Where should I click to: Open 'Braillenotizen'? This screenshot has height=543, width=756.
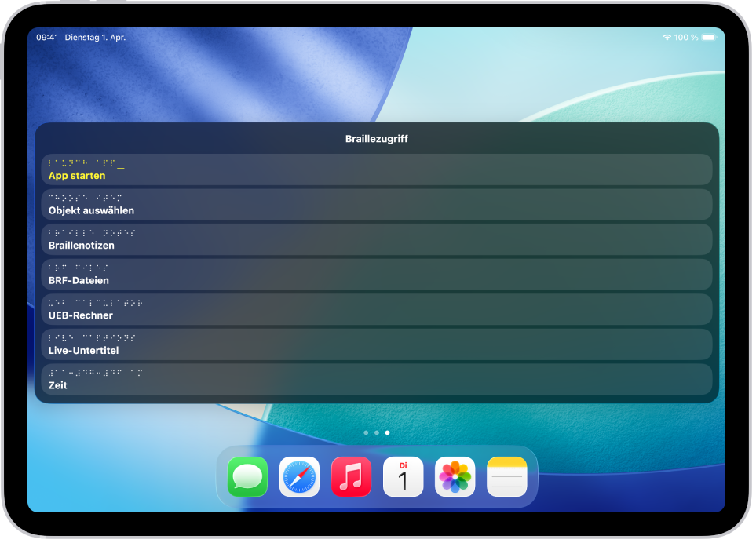(377, 239)
